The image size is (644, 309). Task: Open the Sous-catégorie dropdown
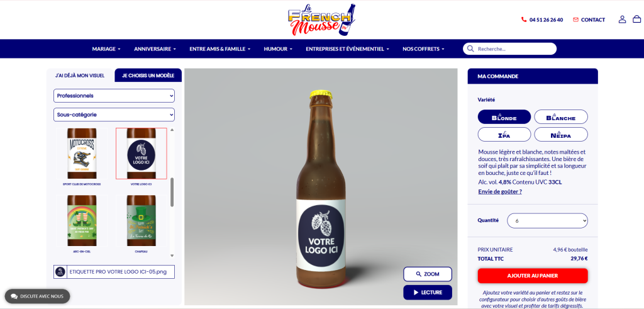(114, 115)
